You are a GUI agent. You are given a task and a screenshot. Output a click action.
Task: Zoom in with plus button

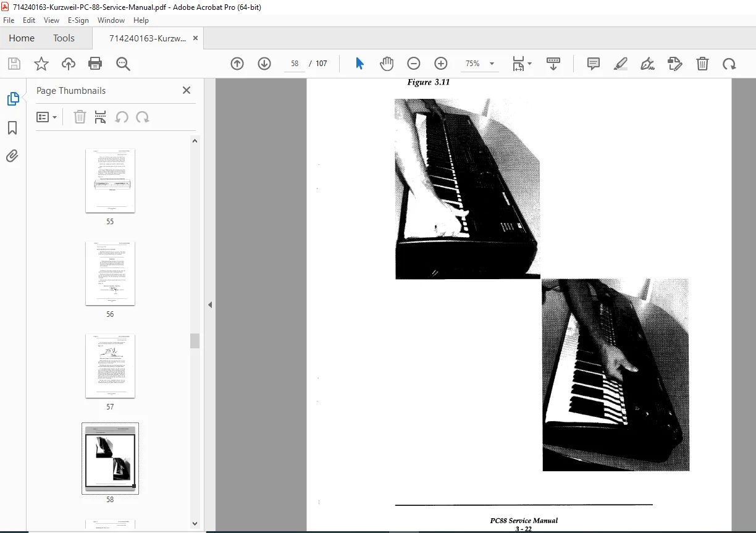click(x=440, y=64)
